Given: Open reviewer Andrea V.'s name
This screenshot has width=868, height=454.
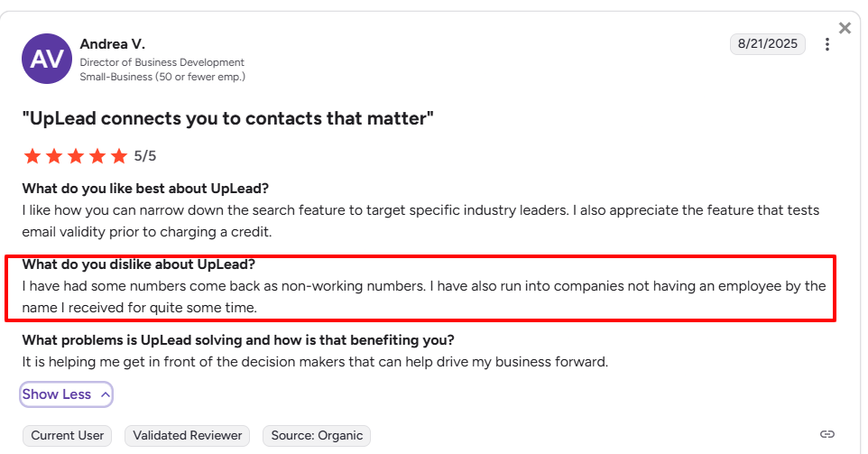Looking at the screenshot, I should click(x=112, y=43).
